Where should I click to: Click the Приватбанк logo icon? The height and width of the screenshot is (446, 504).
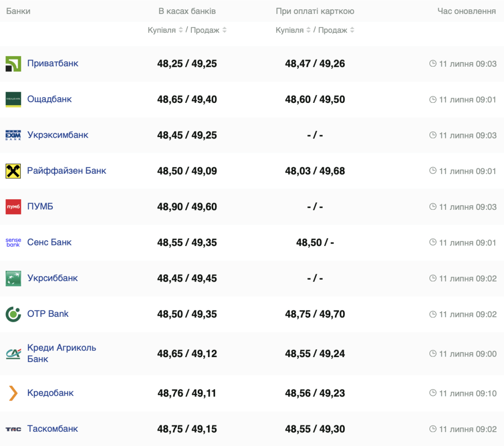13,64
